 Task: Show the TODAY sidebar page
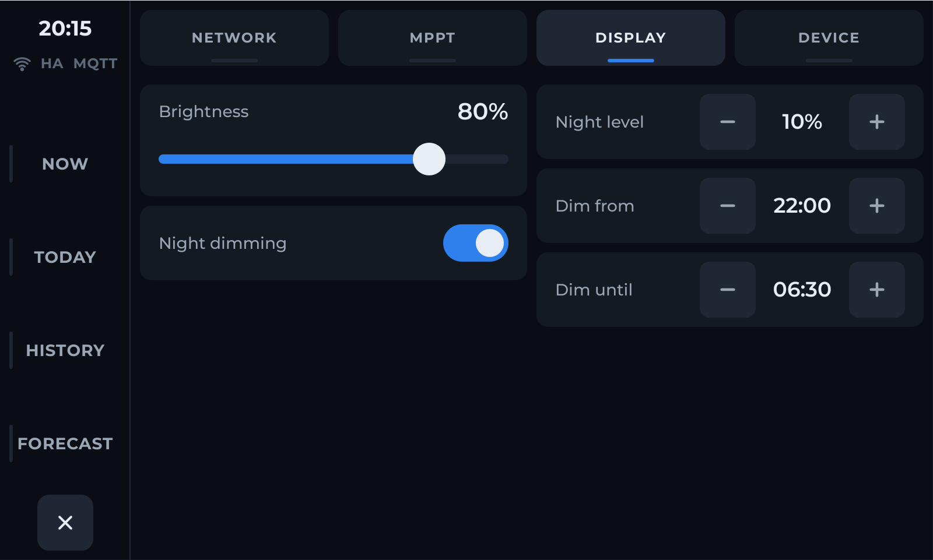tap(65, 257)
